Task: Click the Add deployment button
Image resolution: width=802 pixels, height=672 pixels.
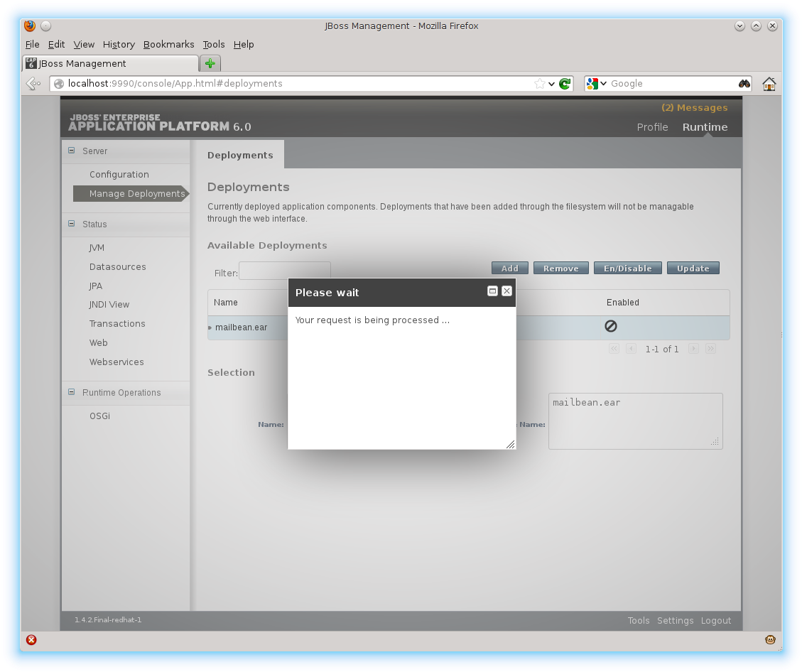Action: point(509,268)
